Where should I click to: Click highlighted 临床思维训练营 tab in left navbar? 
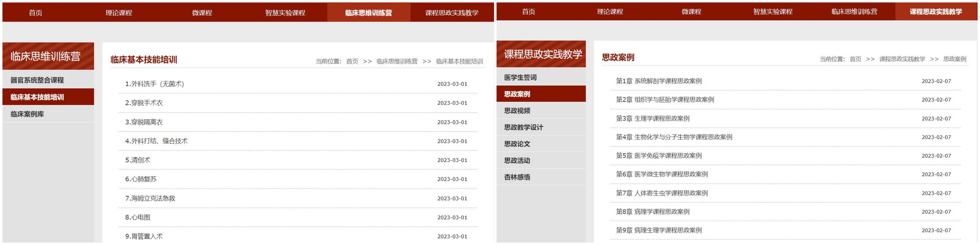(368, 12)
